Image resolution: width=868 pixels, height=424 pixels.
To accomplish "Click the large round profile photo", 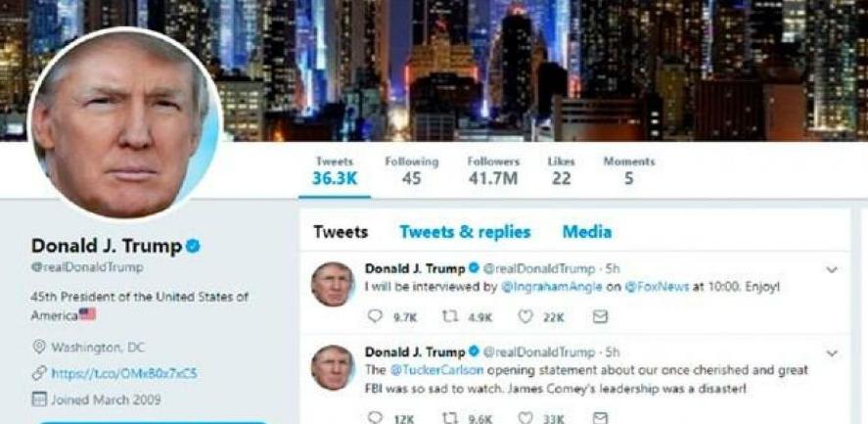I will coord(125,124).
